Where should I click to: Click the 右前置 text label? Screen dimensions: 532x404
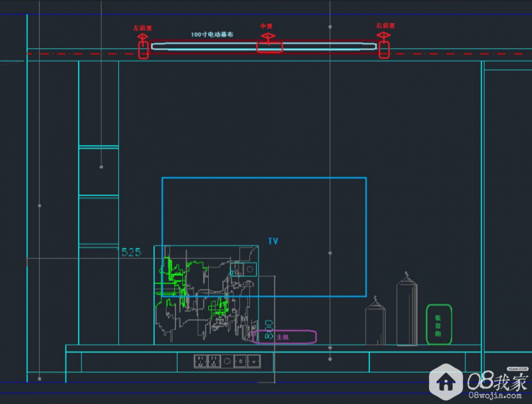point(385,26)
